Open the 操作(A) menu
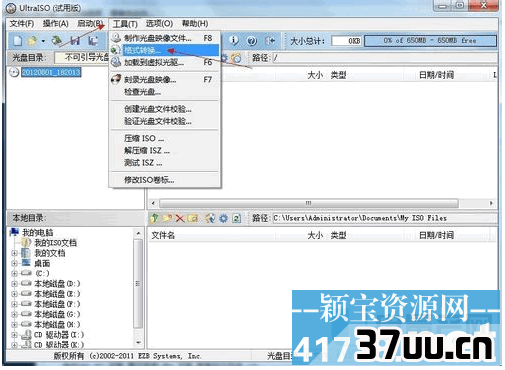 click(x=56, y=23)
